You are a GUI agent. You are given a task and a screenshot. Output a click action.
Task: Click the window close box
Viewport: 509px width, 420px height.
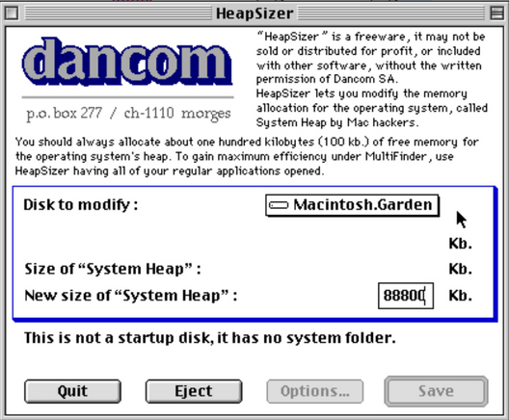tap(12, 13)
